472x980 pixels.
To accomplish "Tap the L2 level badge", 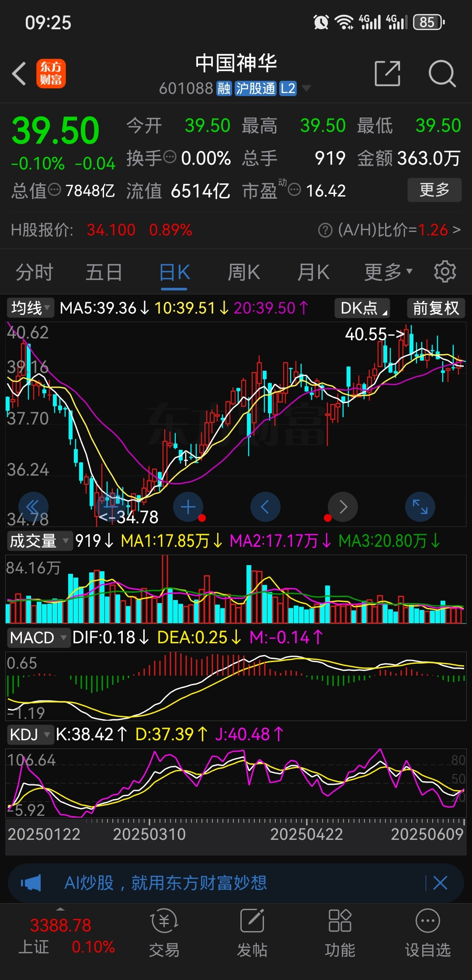I will pyautogui.click(x=288, y=89).
